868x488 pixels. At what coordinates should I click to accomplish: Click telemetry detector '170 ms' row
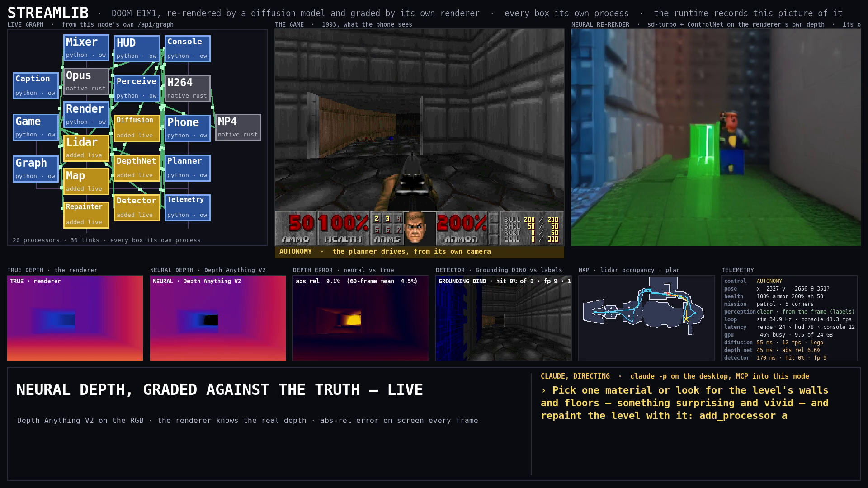[x=789, y=358]
